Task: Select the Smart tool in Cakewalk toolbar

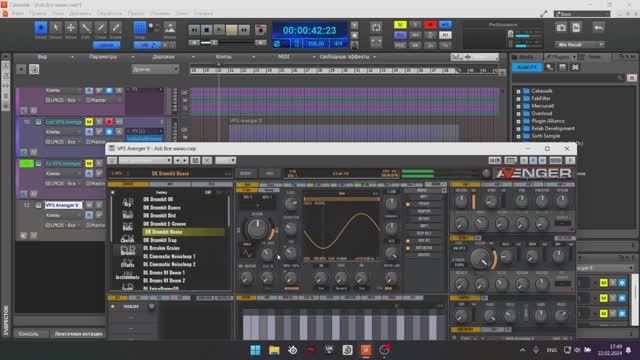Action: [x=40, y=27]
